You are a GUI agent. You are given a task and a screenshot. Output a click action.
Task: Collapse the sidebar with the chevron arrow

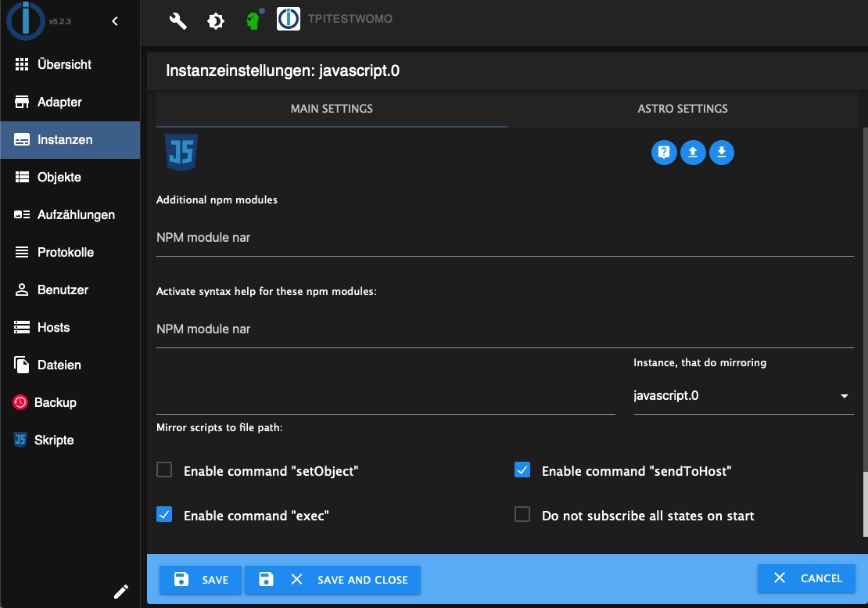pyautogui.click(x=115, y=21)
